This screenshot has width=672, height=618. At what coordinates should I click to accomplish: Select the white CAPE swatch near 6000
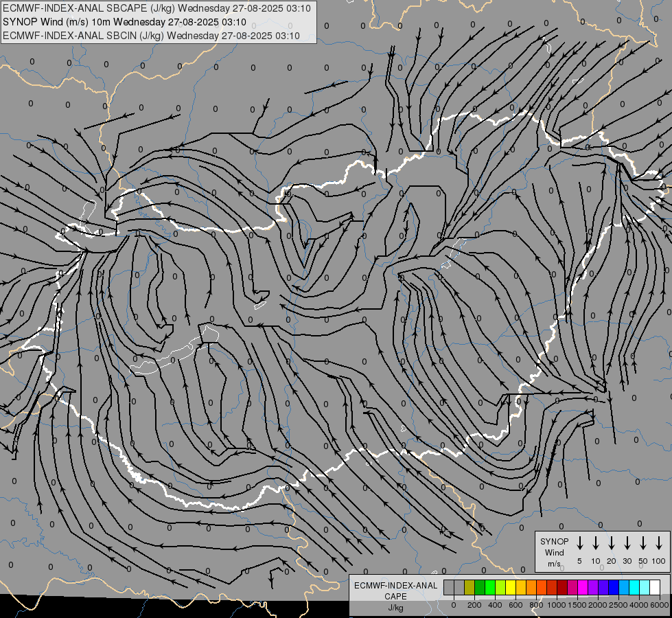[656, 587]
